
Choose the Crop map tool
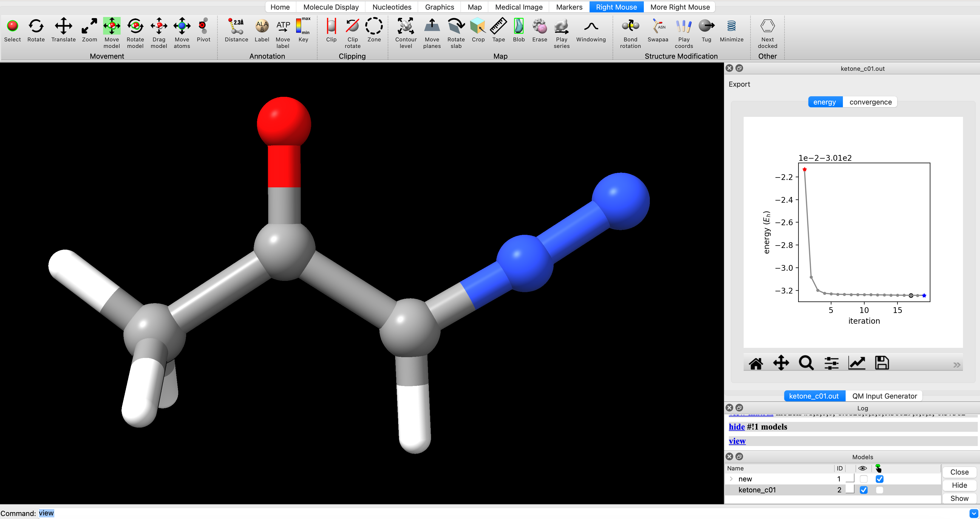pyautogui.click(x=478, y=26)
